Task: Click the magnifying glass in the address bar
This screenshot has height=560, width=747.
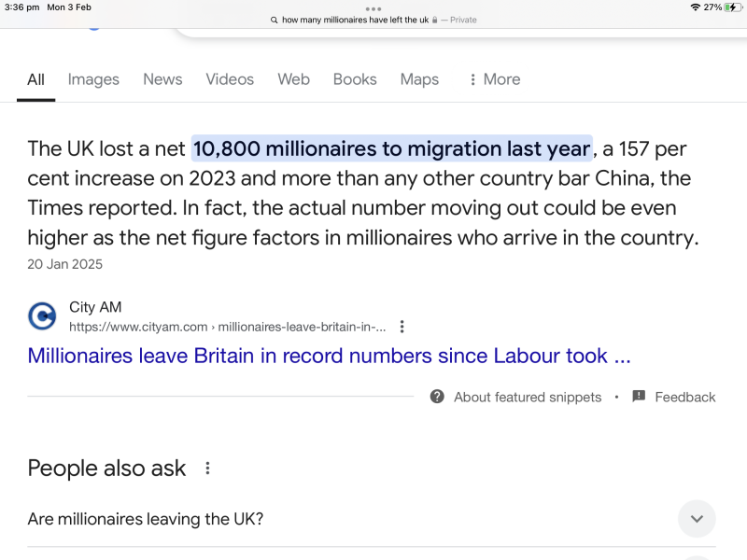Action: (274, 18)
